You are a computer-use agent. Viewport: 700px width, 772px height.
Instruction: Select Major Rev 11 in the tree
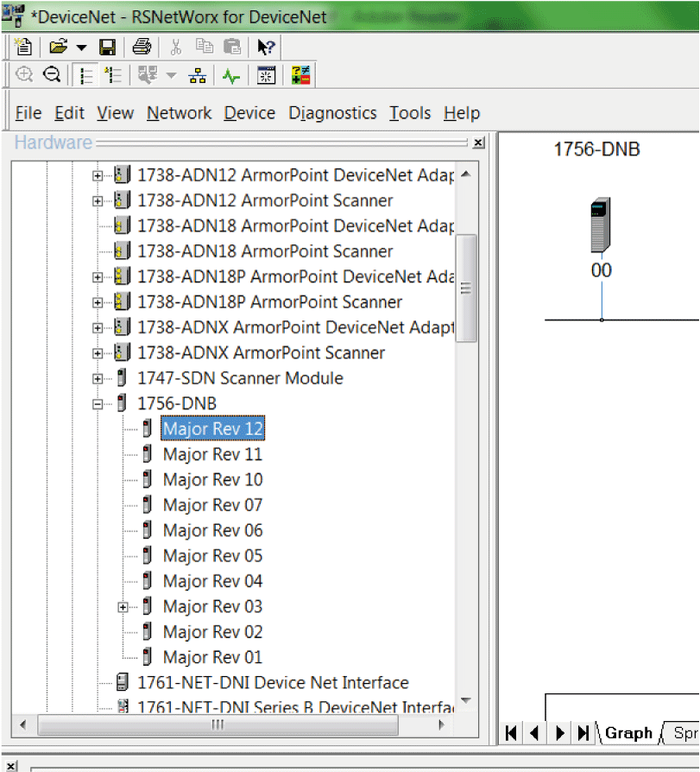(212, 454)
